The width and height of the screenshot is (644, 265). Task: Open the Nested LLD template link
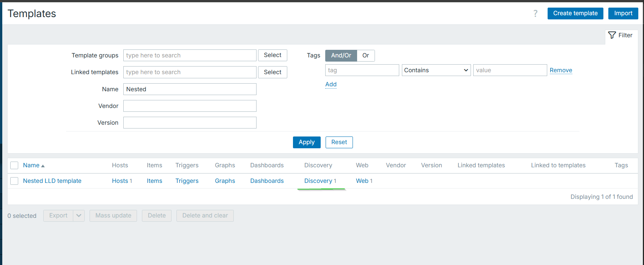tap(52, 181)
